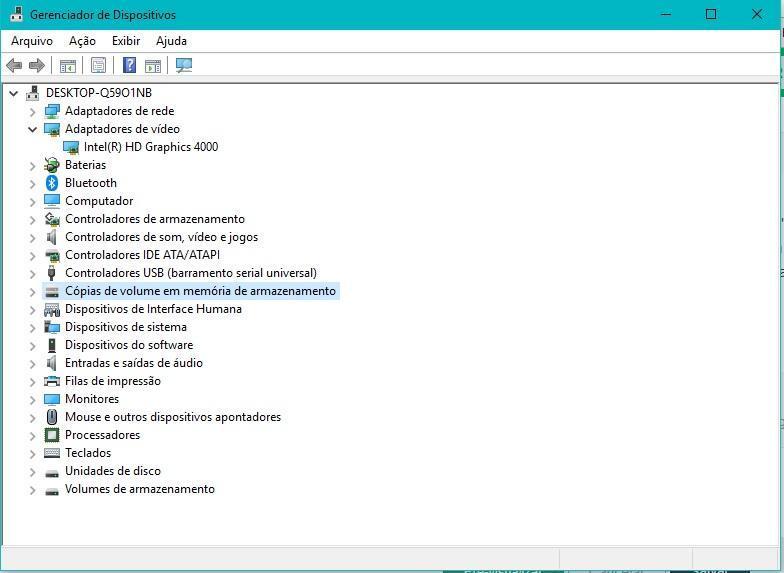Viewport: 784px width, 573px height.
Task: Click the mouse icon for pointing devices
Action: point(52,417)
